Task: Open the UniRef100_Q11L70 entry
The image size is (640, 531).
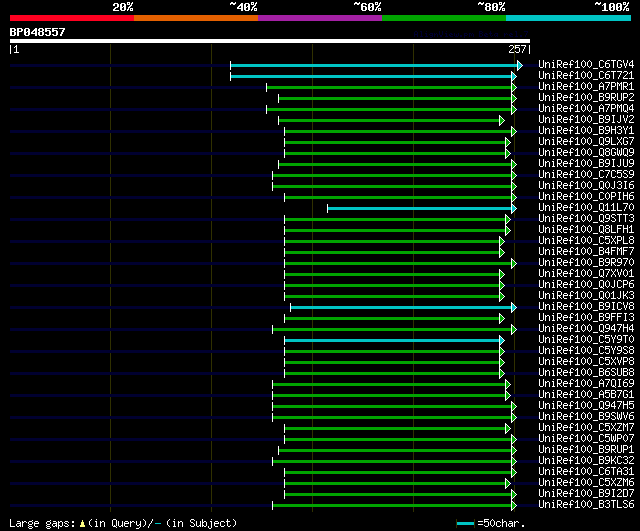Action: tap(586, 208)
